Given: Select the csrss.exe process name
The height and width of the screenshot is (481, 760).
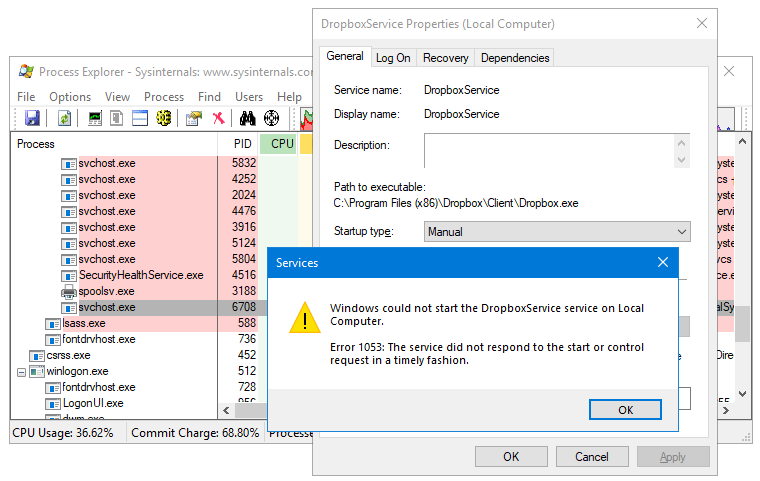Looking at the screenshot, I should (x=68, y=355).
